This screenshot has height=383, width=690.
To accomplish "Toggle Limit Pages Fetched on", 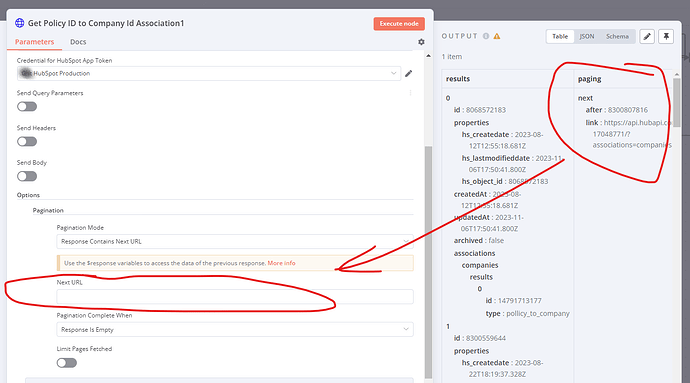I will [66, 363].
